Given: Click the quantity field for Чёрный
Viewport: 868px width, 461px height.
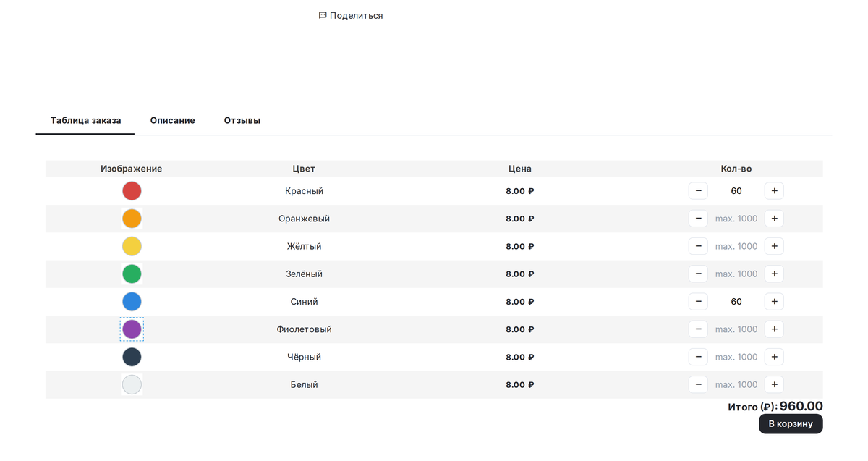Looking at the screenshot, I should coord(736,357).
